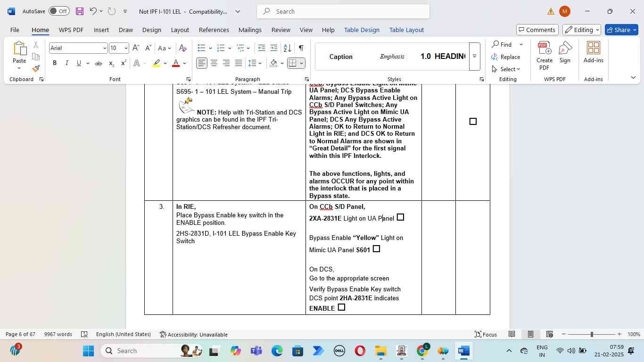The image size is (644, 362).
Task: Click Find in Editing group
Action: click(502, 44)
